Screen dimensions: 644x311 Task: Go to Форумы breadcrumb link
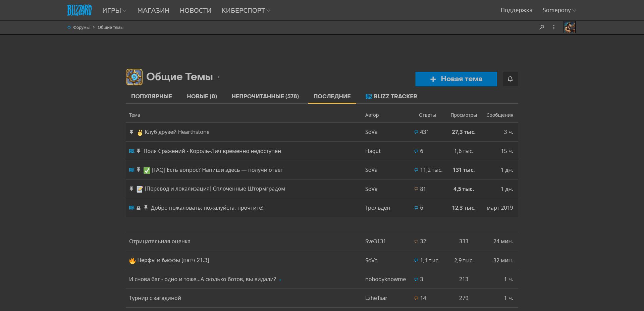click(x=81, y=28)
